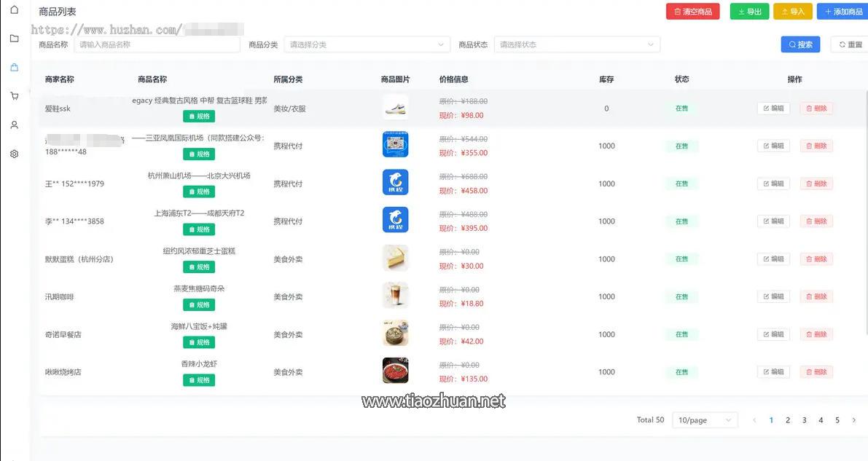Go to page 3 in pagination
Viewport: 868px width, 461px height.
(804, 420)
